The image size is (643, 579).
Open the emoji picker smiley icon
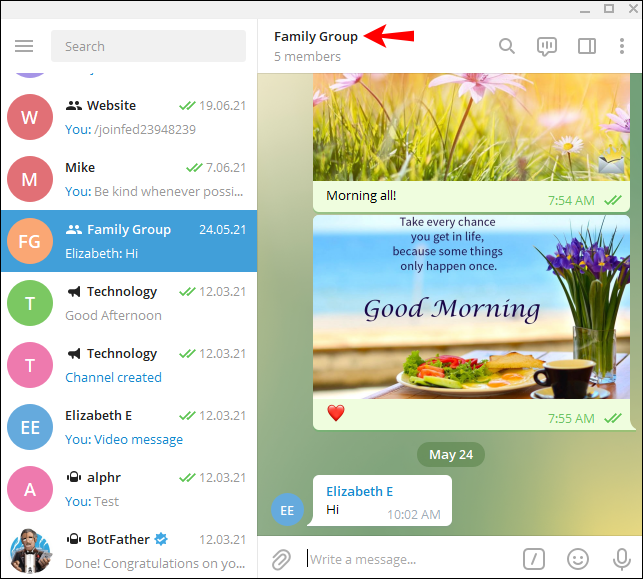[x=578, y=559]
